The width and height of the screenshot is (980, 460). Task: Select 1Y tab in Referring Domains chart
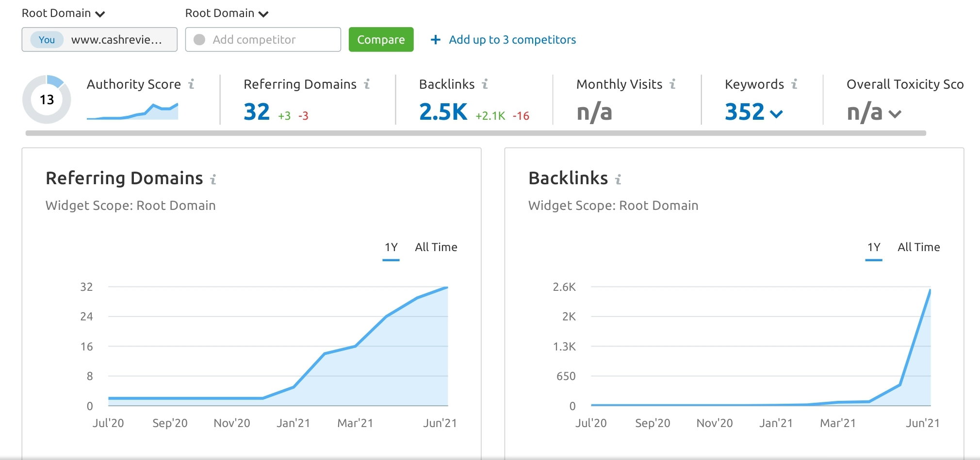[x=391, y=248]
